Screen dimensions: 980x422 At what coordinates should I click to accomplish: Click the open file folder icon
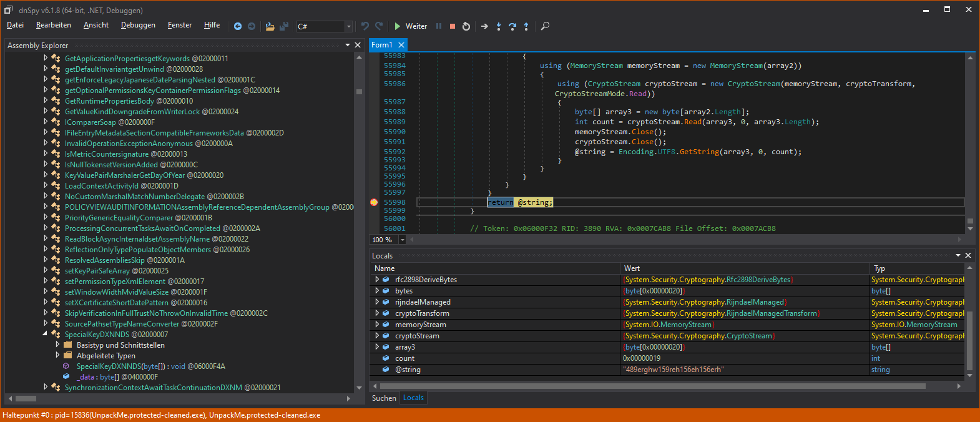pos(270,26)
